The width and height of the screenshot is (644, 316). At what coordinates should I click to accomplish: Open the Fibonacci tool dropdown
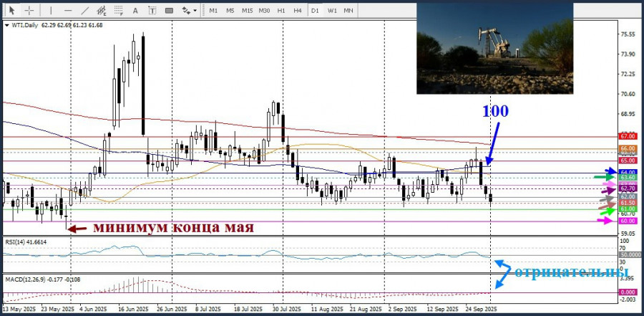119,11
